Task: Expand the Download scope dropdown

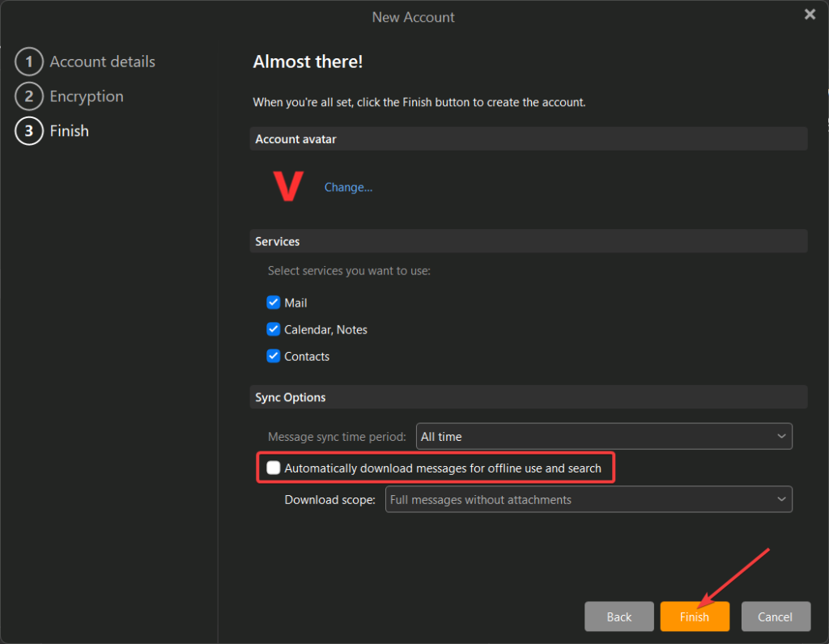Action: pyautogui.click(x=588, y=500)
